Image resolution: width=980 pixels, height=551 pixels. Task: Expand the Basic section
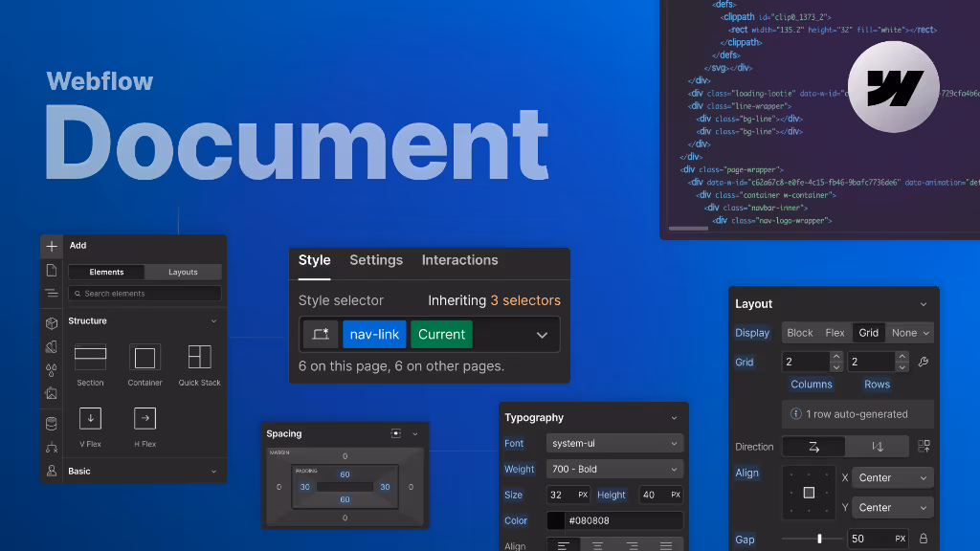[213, 472]
